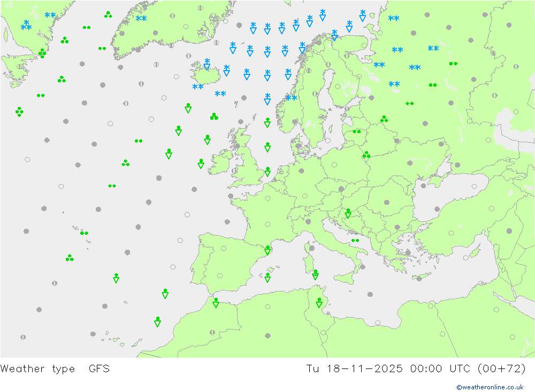Select the 'Tu 18-11-2025 00:00 UTC (00+72)' timestamp

pos(416,368)
